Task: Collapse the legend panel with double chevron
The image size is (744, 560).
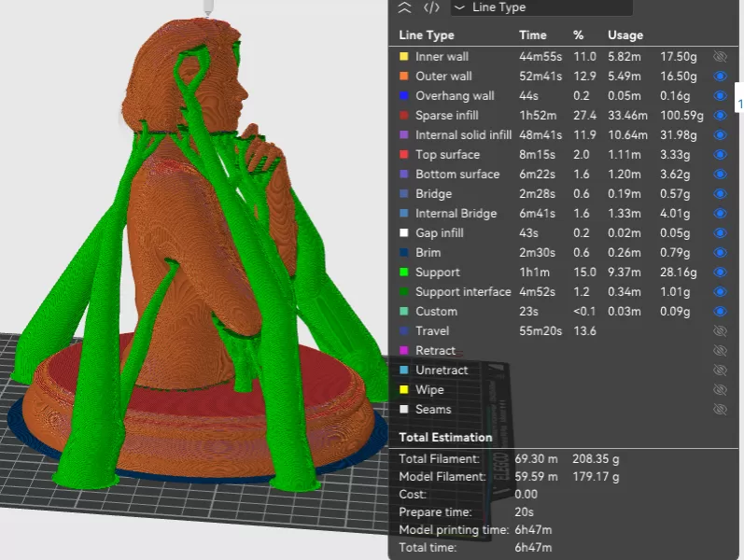Action: tap(404, 7)
